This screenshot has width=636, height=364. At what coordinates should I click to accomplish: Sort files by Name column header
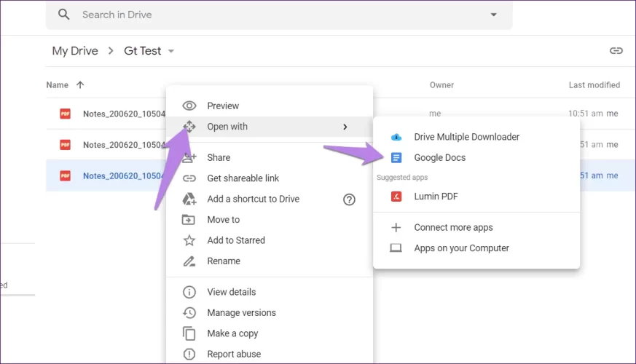click(x=58, y=85)
